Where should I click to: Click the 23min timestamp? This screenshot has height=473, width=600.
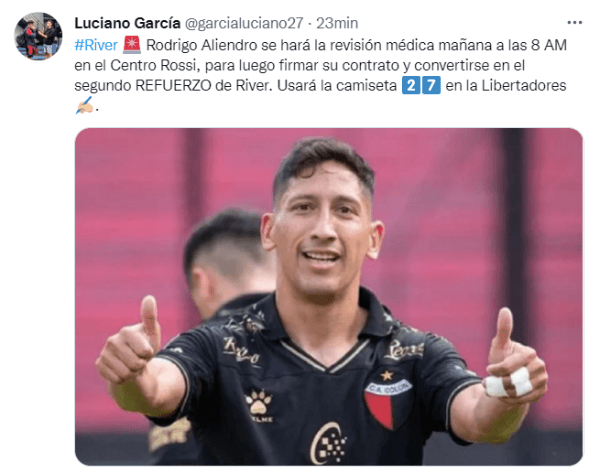337,23
